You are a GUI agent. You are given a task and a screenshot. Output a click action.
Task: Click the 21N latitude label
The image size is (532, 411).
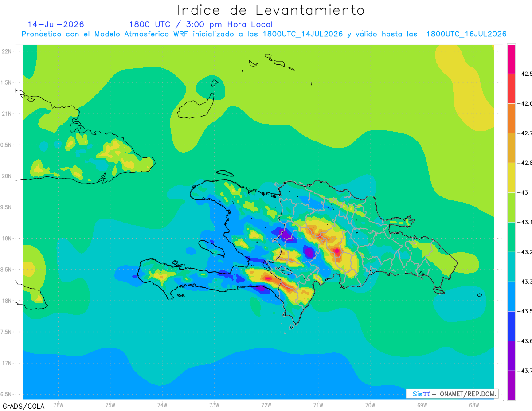pos(7,114)
